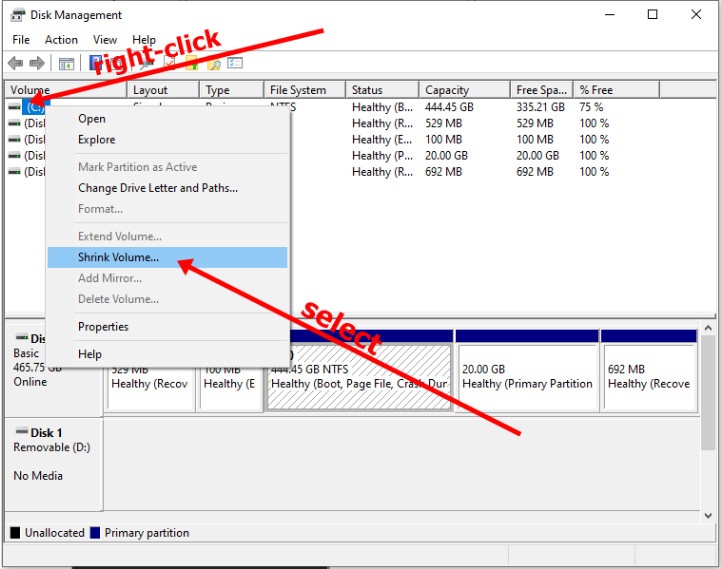721x569 pixels.
Task: Sort by the Volume column header
Action: pyautogui.click(x=66, y=90)
